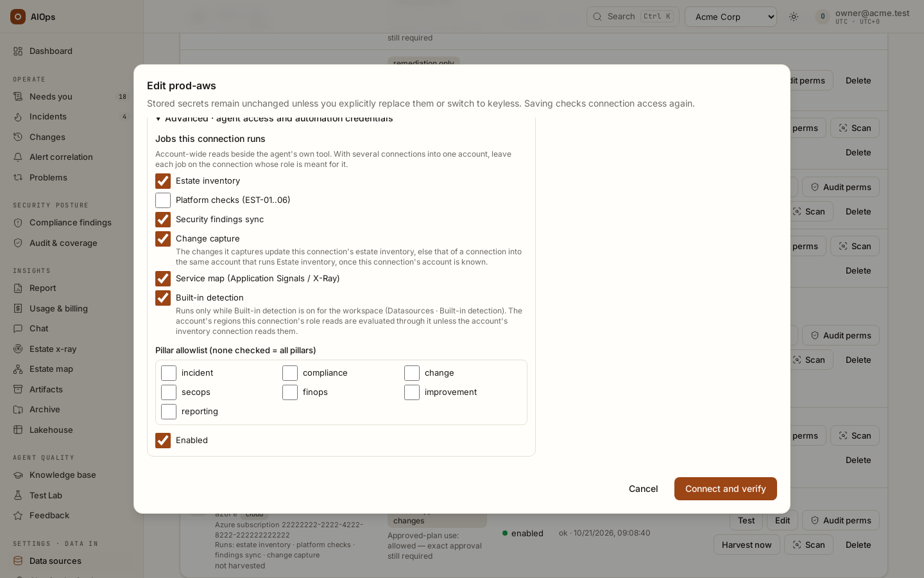Viewport: 924px width, 578px height.
Task: Cancel the Edit prod-aws dialog
Action: click(643, 489)
